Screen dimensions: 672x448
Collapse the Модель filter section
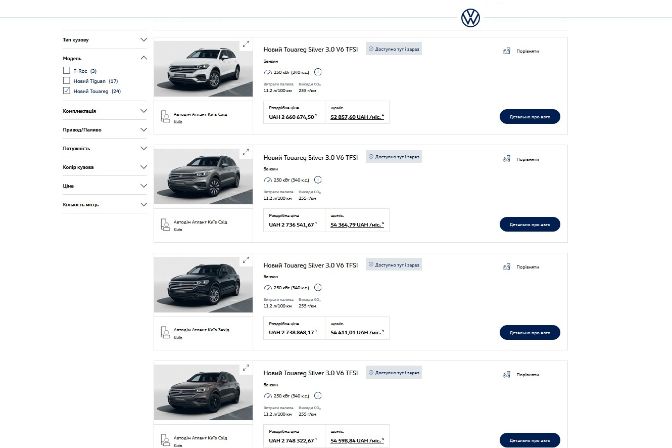[144, 58]
